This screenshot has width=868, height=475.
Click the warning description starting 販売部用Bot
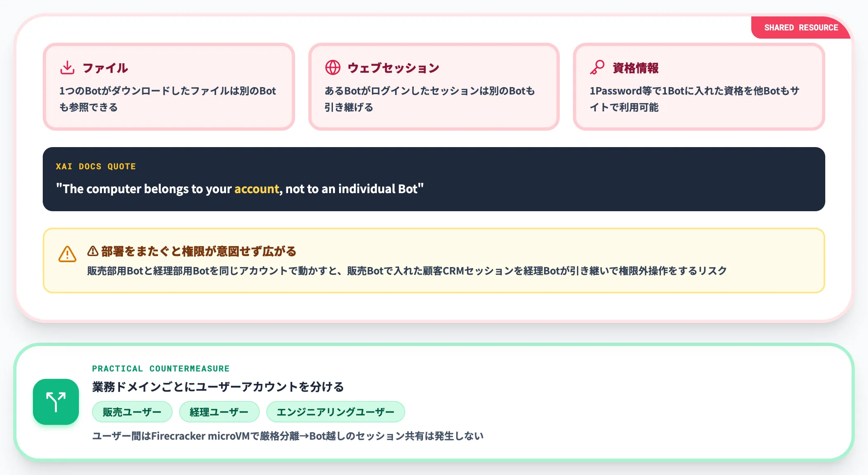click(x=407, y=271)
